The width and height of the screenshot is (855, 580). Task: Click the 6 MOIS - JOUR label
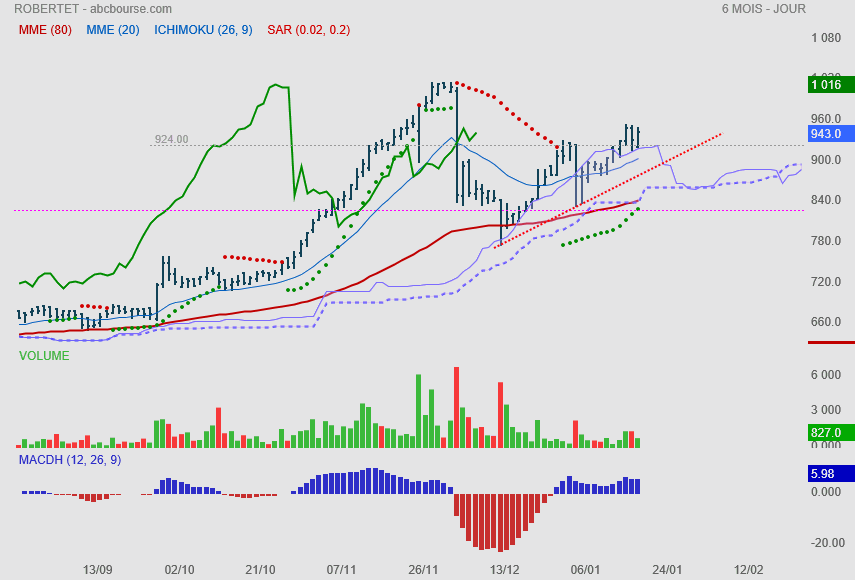pyautogui.click(x=763, y=9)
